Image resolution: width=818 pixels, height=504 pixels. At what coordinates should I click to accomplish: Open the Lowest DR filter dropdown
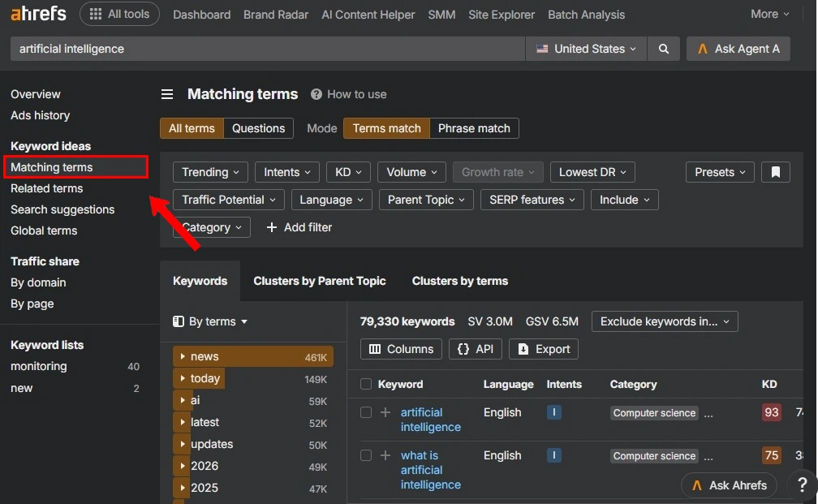click(592, 172)
